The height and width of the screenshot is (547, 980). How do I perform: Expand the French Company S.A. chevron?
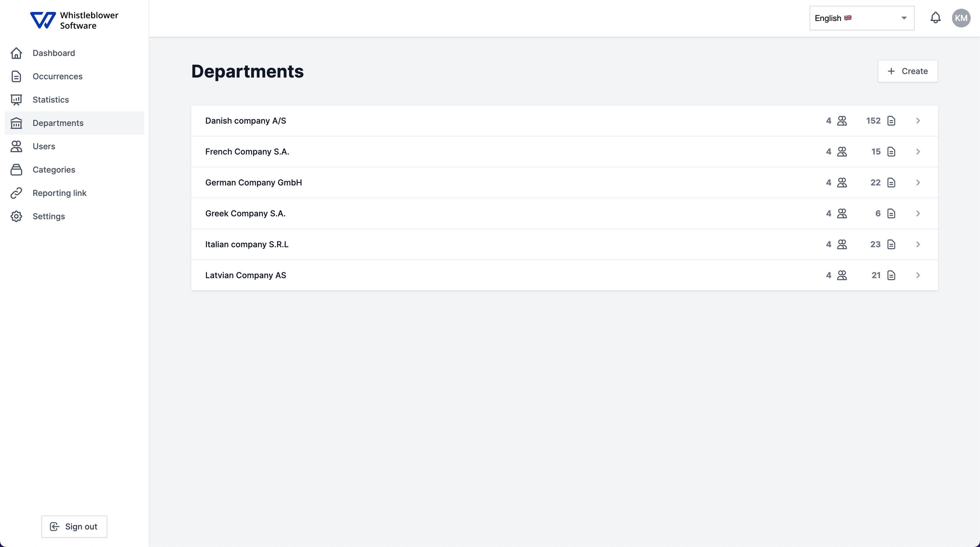918,152
